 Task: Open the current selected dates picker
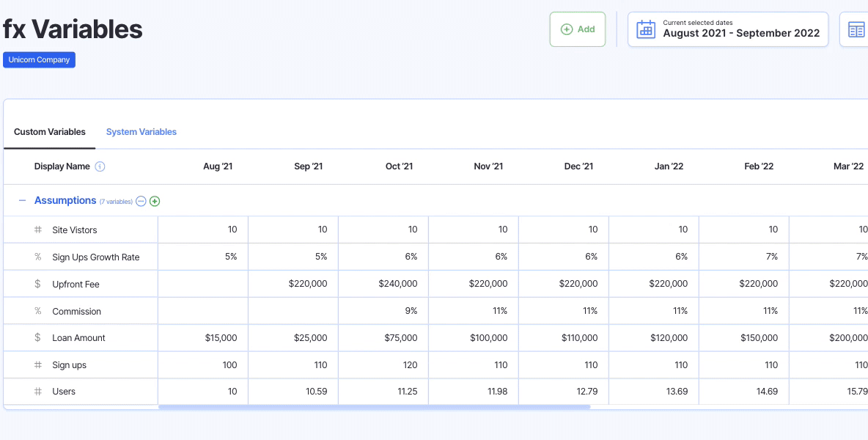728,29
